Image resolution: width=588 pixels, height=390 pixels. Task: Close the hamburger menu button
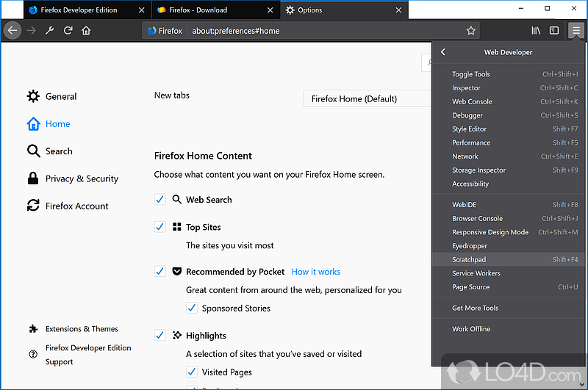576,31
